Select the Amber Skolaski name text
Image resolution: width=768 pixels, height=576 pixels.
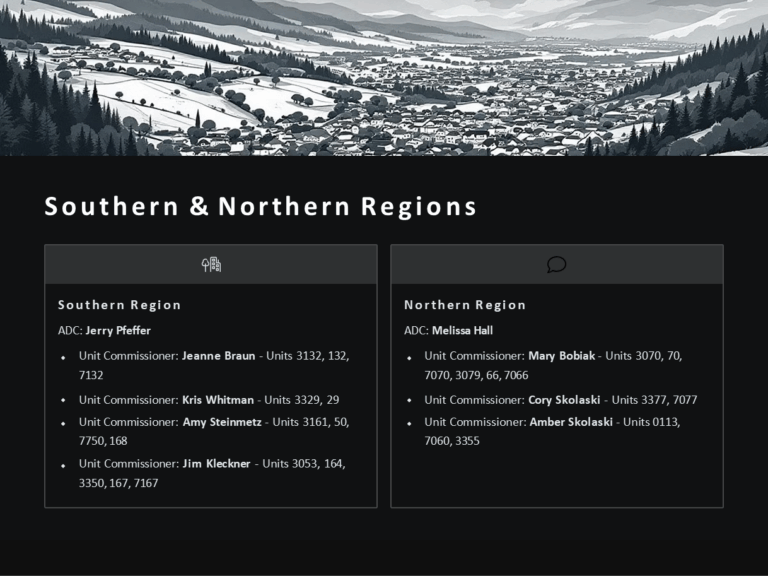[x=569, y=422]
